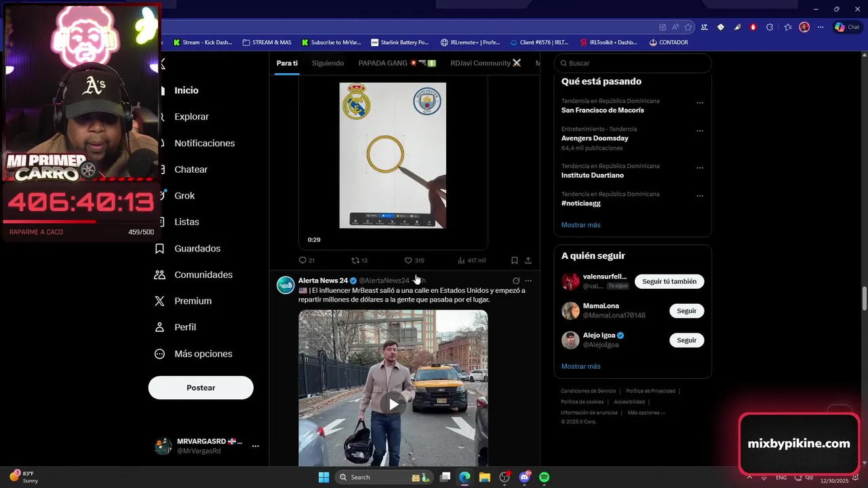This screenshot has width=868, height=488.
Task: Open the CONTADOR bookmark
Action: (x=668, y=42)
